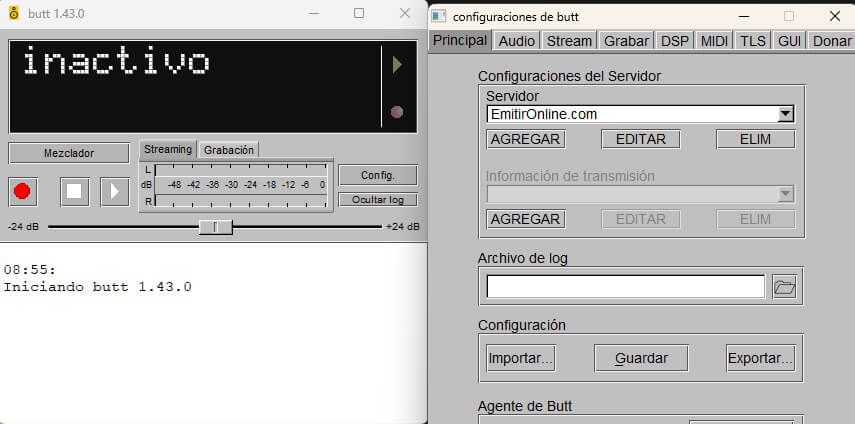This screenshot has width=855, height=424.
Task: Click the gain slider handle
Action: click(215, 227)
